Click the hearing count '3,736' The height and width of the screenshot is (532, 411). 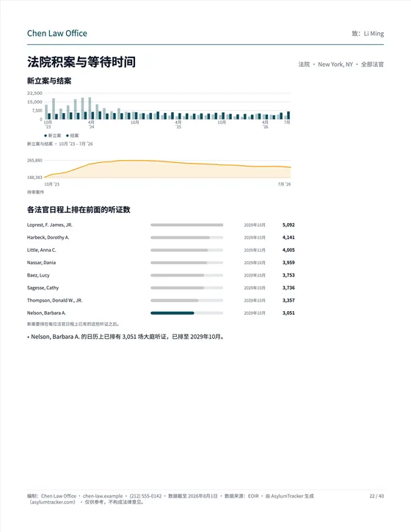(x=288, y=288)
